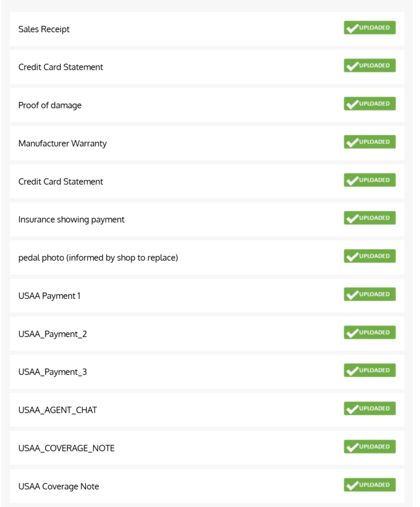420x507 pixels.
Task: Open the Sales Receipt document row
Action: point(44,29)
